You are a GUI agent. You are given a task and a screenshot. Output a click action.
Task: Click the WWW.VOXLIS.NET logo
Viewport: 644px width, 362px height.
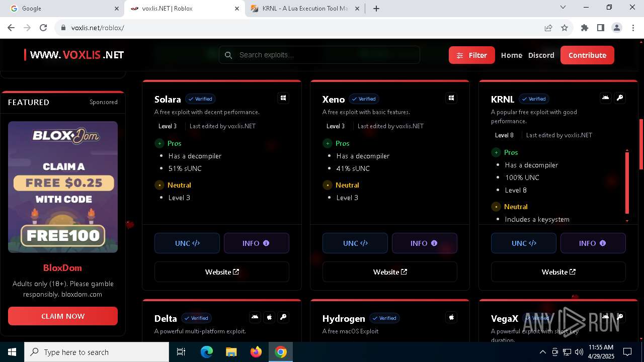pyautogui.click(x=74, y=55)
